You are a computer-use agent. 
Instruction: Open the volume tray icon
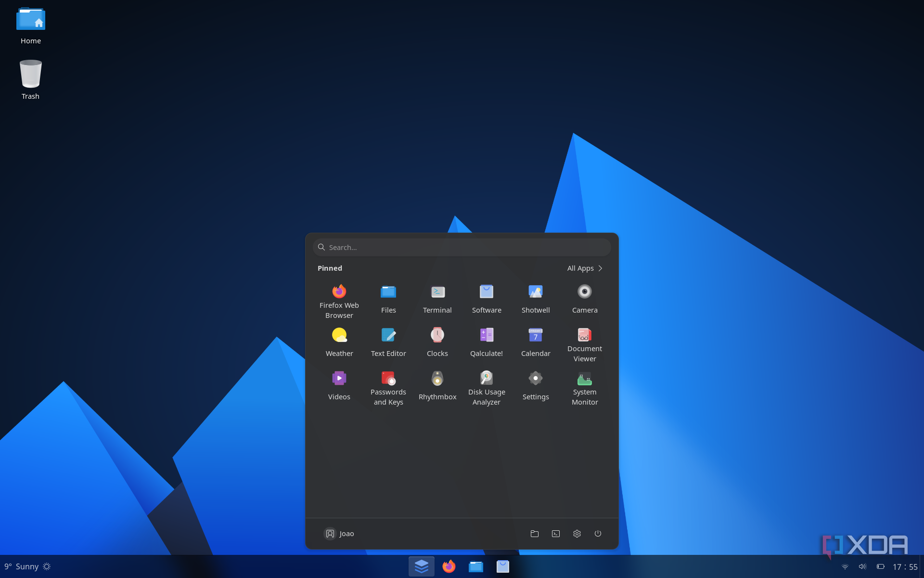pos(862,567)
